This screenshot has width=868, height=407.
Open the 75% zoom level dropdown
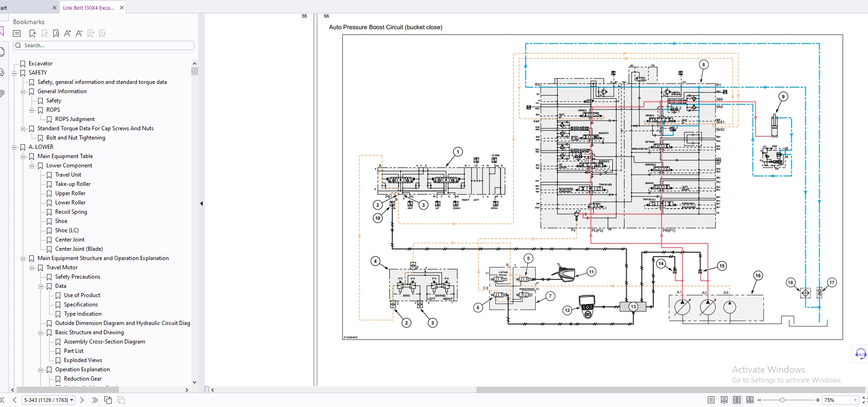[x=855, y=400]
